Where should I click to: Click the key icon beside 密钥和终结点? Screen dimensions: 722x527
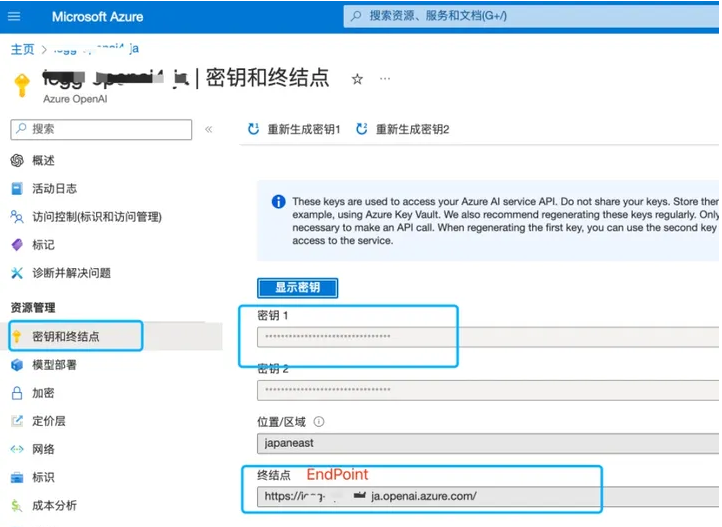(x=17, y=336)
